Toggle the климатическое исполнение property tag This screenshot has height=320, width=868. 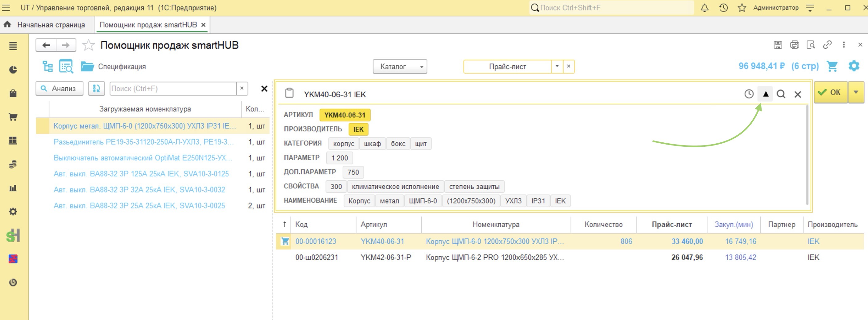[395, 187]
